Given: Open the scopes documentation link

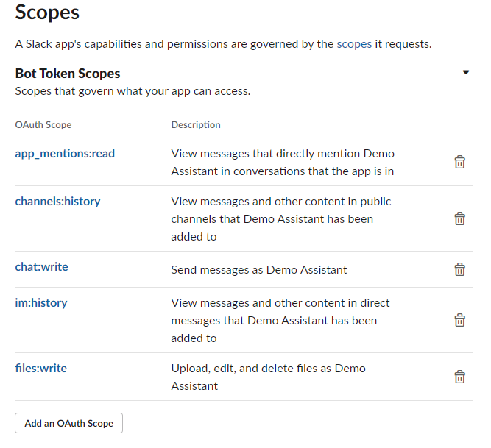Looking at the screenshot, I should pyautogui.click(x=354, y=44).
